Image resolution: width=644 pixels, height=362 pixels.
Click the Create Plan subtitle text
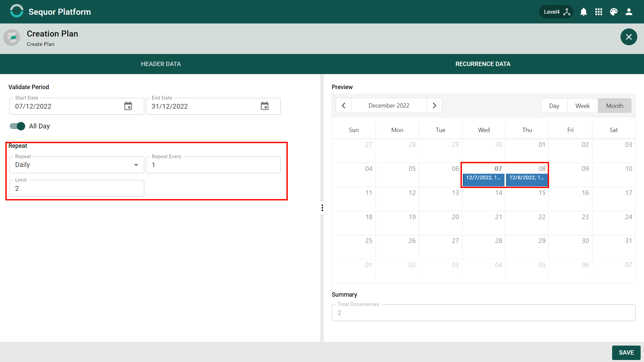[x=41, y=44]
